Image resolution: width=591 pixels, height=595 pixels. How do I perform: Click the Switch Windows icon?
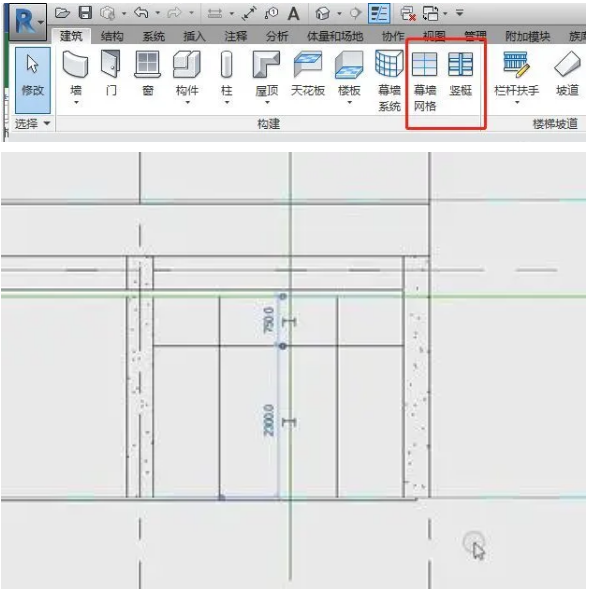(x=431, y=14)
